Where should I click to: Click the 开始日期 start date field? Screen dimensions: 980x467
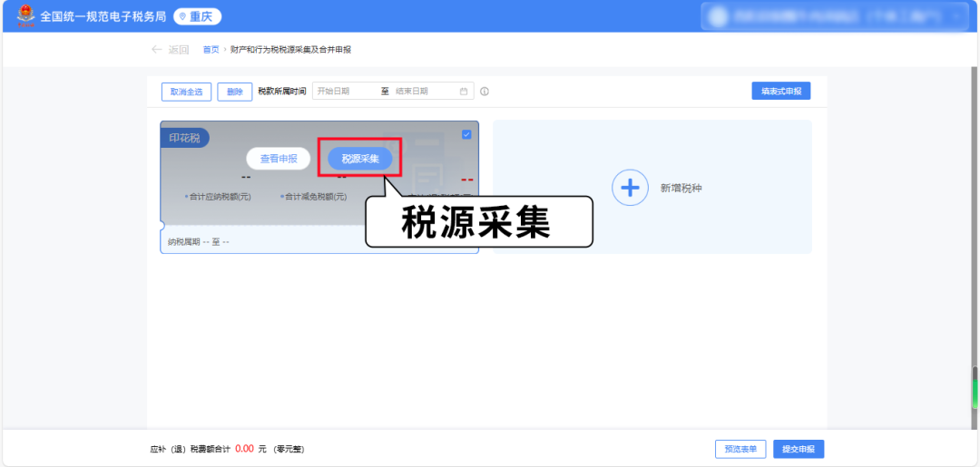[345, 92]
